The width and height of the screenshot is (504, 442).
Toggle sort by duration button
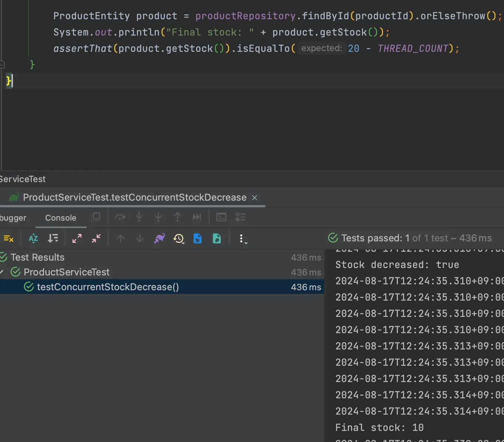pos(53,239)
